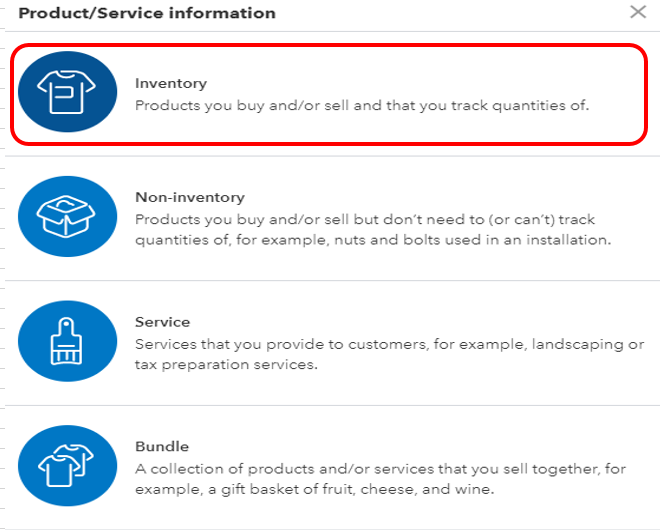The image size is (660, 530).
Task: Select the Non-inventory title label
Action: point(190,197)
